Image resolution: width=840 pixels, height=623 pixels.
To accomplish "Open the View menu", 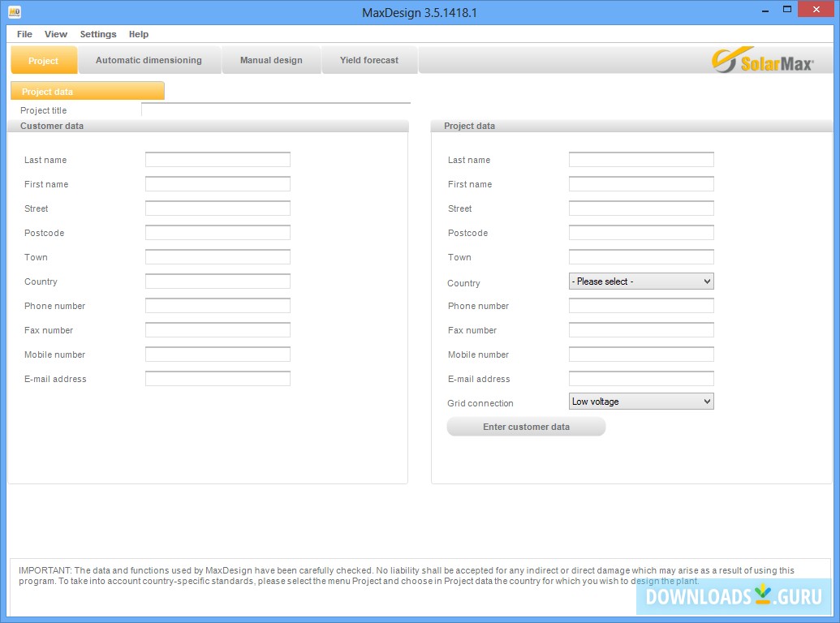I will tap(56, 34).
